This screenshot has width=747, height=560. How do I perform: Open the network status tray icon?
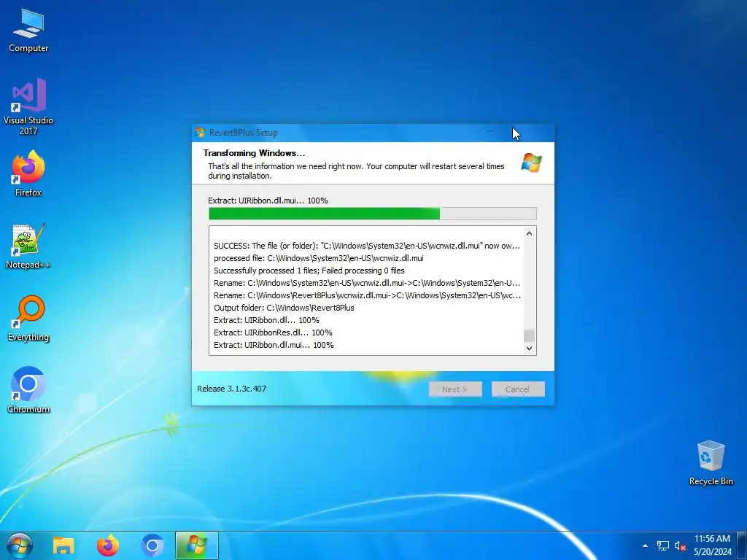click(x=662, y=545)
